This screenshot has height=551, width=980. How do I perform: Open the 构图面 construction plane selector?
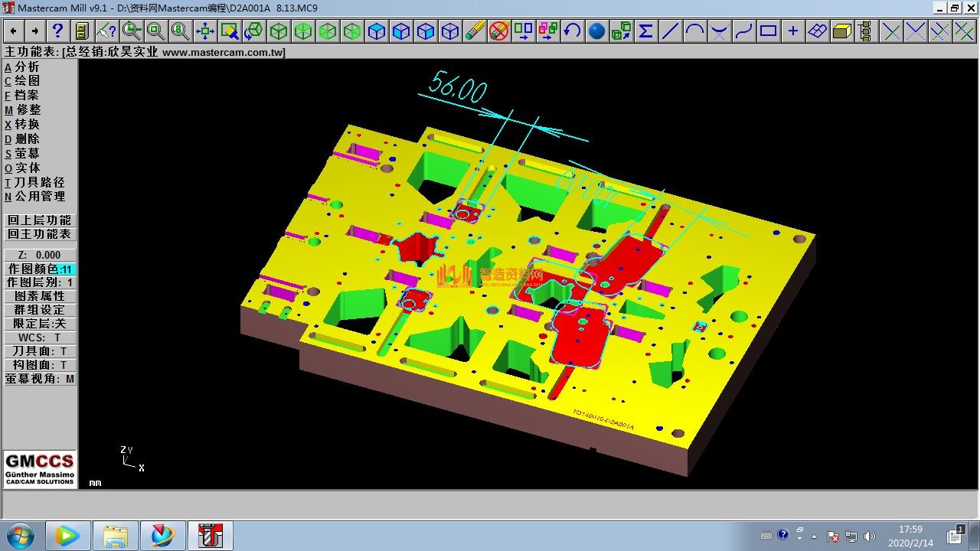click(x=40, y=365)
